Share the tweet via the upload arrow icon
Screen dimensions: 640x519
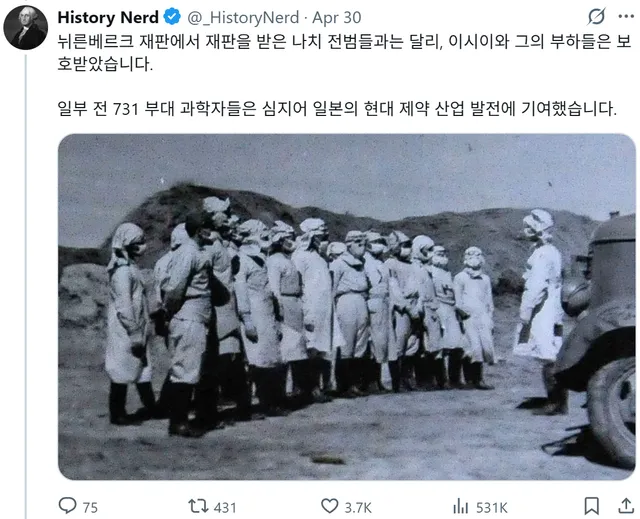click(626, 506)
